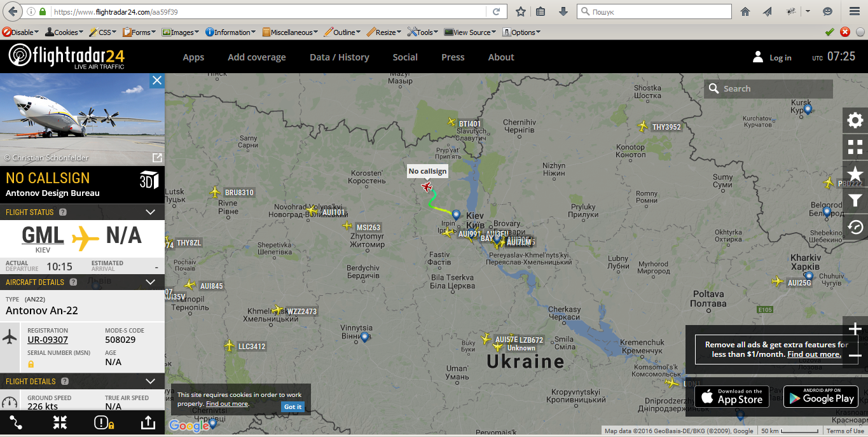The height and width of the screenshot is (437, 868).
Task: Zoom in the map with plus button
Action: tap(855, 329)
